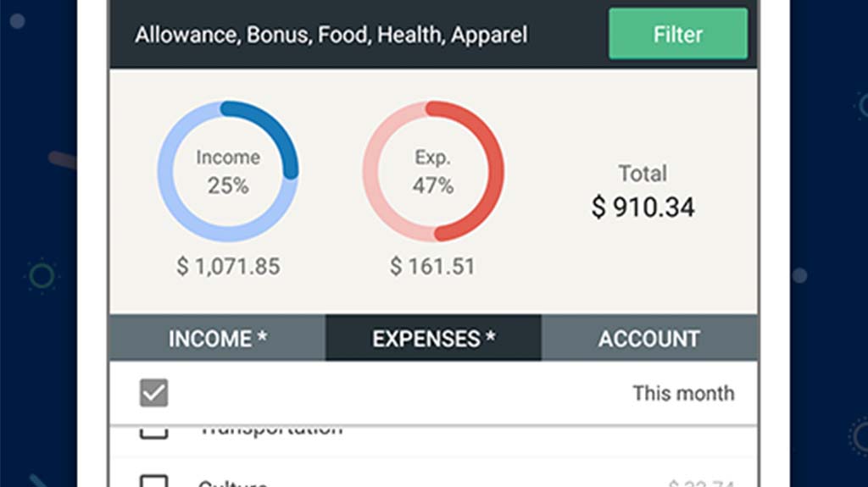Tap the Income 25% label inside chart
This screenshot has width=868, height=487.
tap(228, 172)
